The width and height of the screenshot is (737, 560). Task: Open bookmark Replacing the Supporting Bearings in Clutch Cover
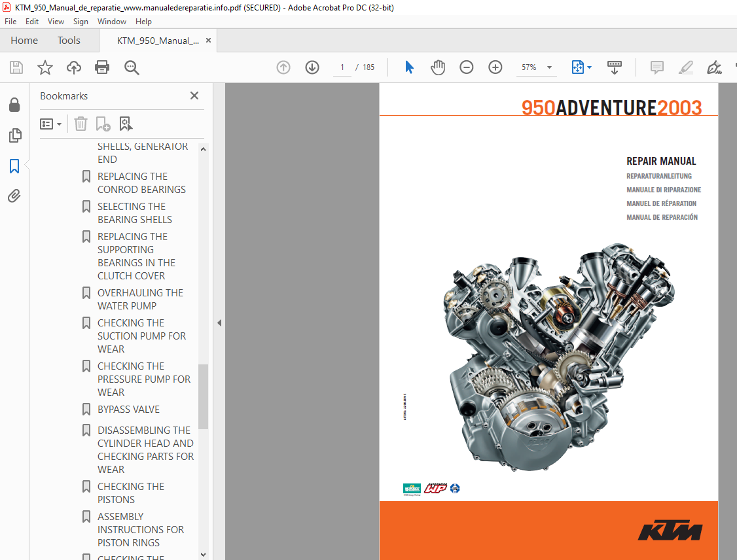136,256
